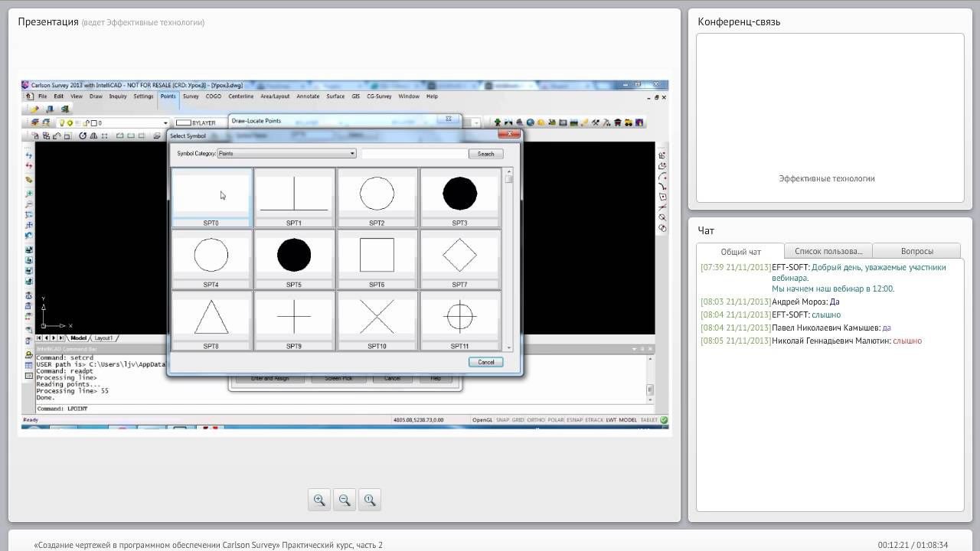
Task: Switch to the Layout1 tab
Action: click(x=103, y=338)
